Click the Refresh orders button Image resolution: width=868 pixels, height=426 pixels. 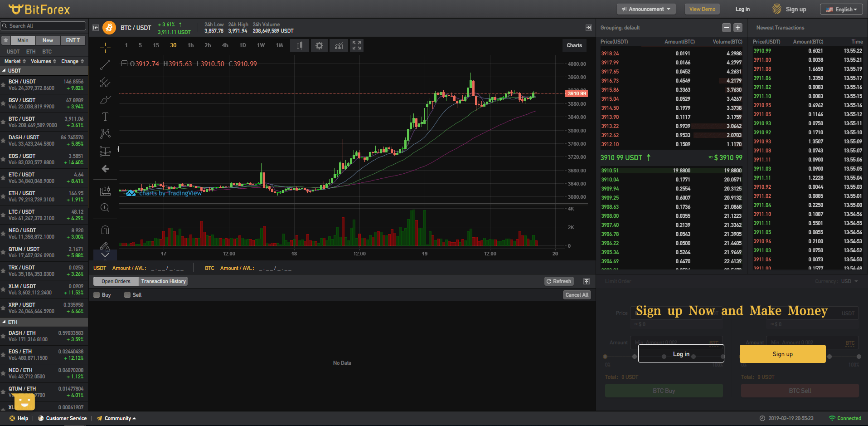tap(559, 281)
